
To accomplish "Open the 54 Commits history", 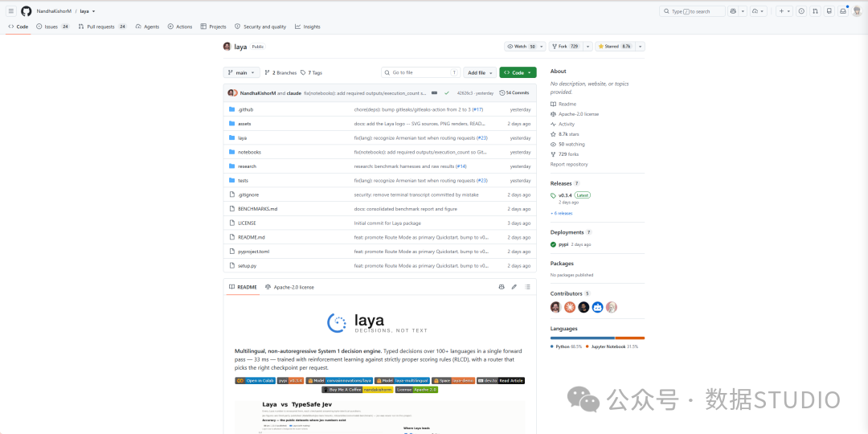I will 514,93.
